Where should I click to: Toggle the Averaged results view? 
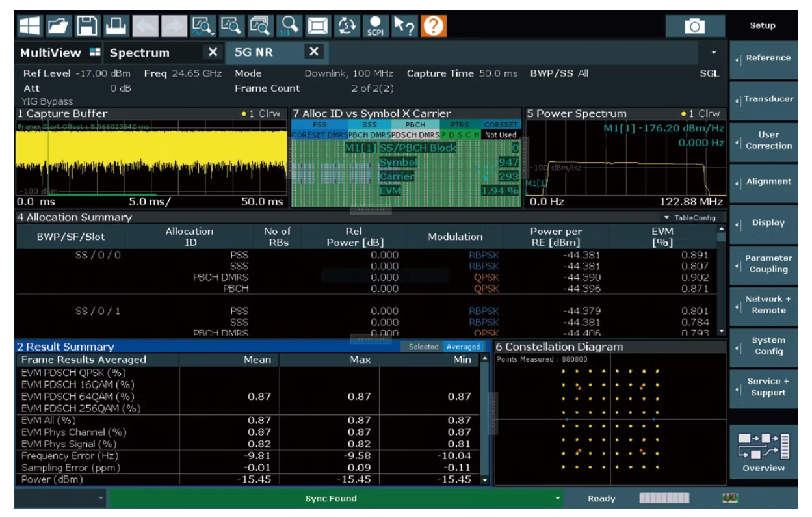(x=463, y=347)
